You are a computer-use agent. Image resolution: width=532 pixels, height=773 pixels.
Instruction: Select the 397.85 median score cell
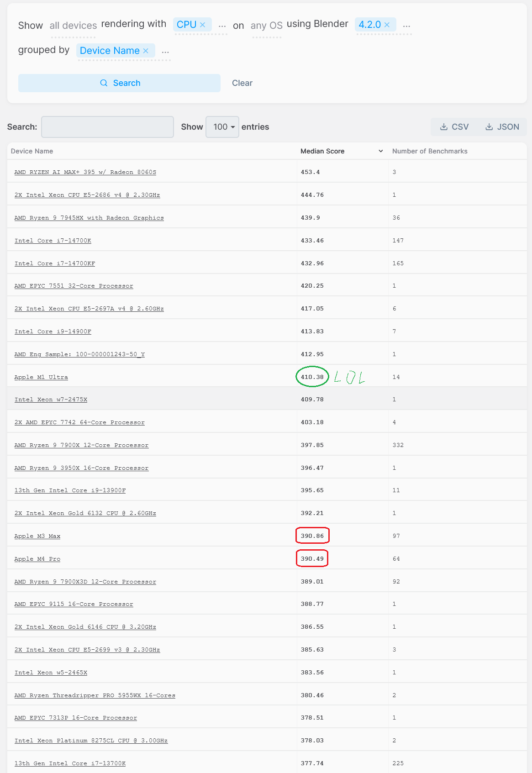(x=312, y=445)
